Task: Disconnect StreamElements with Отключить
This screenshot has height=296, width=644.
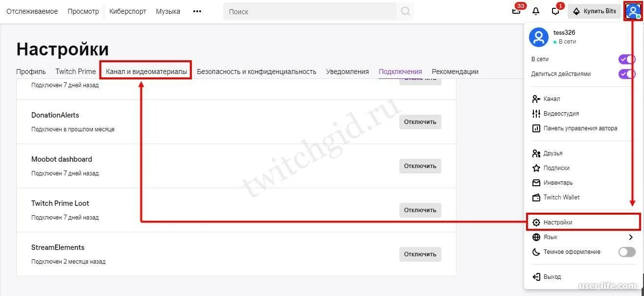Action: point(420,254)
